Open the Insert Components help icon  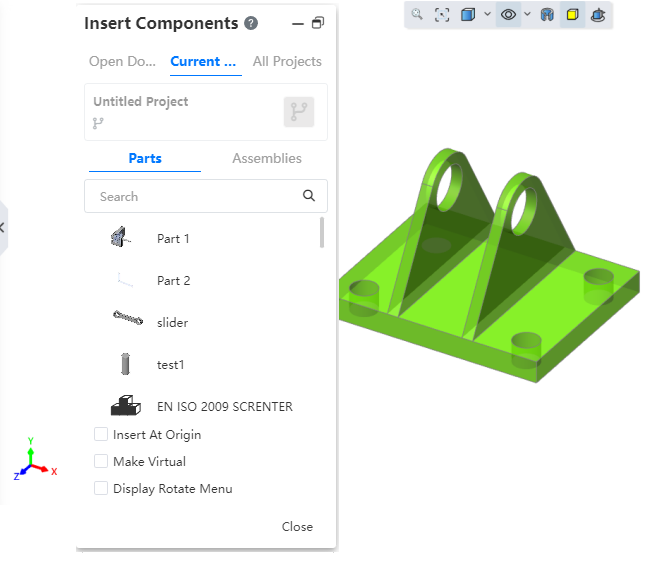pyautogui.click(x=251, y=24)
